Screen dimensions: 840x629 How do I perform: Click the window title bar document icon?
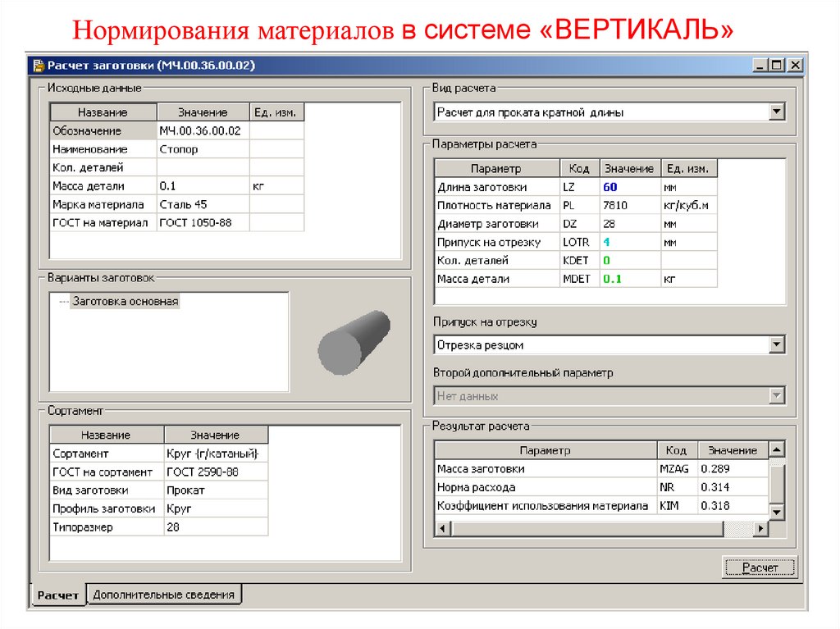pyautogui.click(x=38, y=66)
